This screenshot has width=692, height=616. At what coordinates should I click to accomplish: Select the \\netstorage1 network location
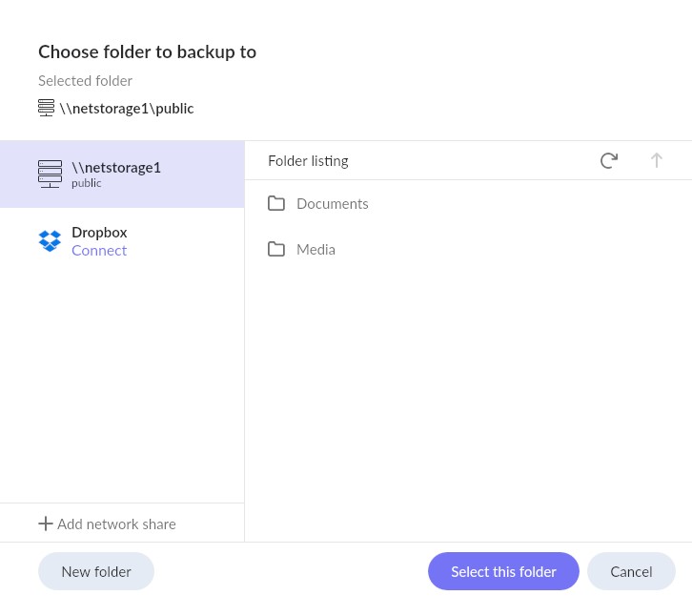pos(122,174)
